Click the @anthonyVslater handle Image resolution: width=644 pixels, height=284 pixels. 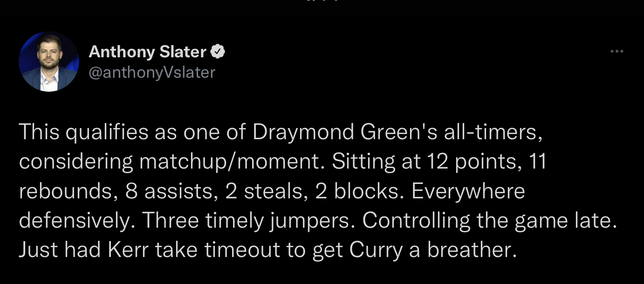coord(152,73)
